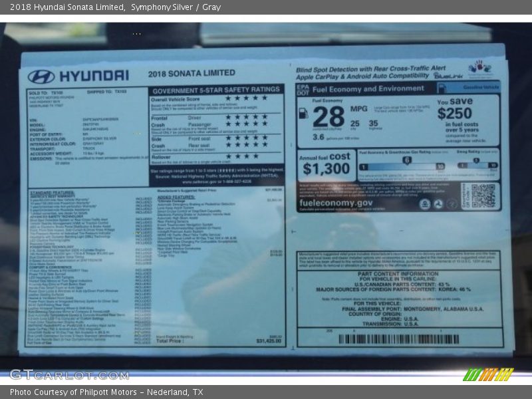Click the Total Price $31,425.00 amount
Screen dimensions: 532x399
click(269, 341)
